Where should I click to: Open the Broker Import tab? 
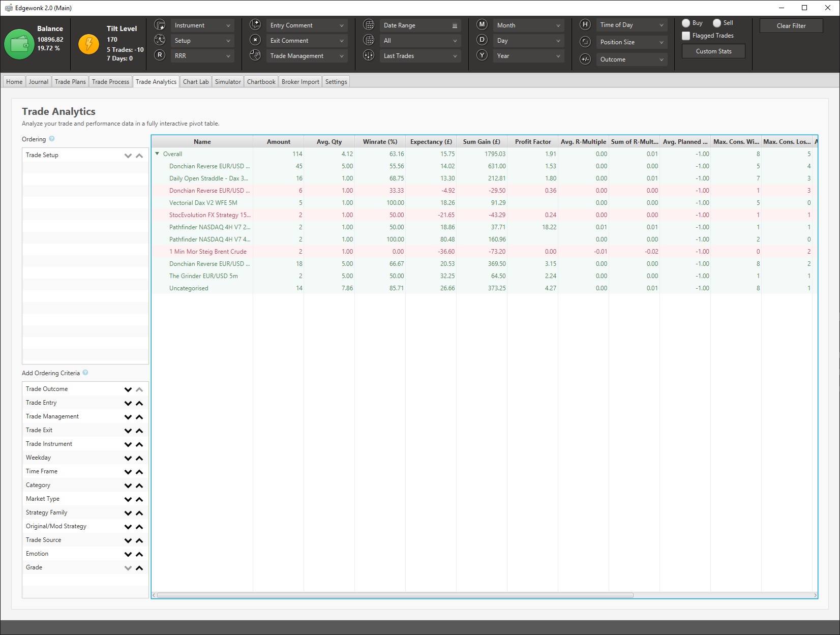(x=301, y=82)
